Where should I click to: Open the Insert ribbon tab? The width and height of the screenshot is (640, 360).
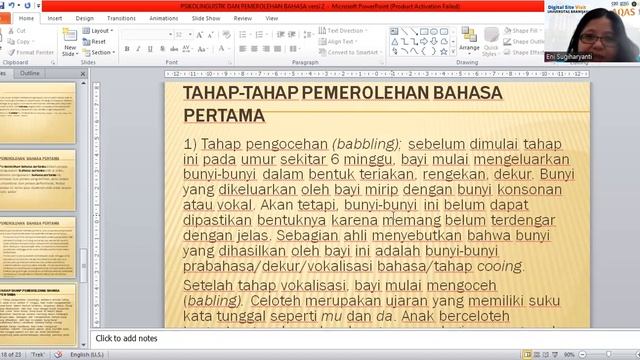click(55, 18)
